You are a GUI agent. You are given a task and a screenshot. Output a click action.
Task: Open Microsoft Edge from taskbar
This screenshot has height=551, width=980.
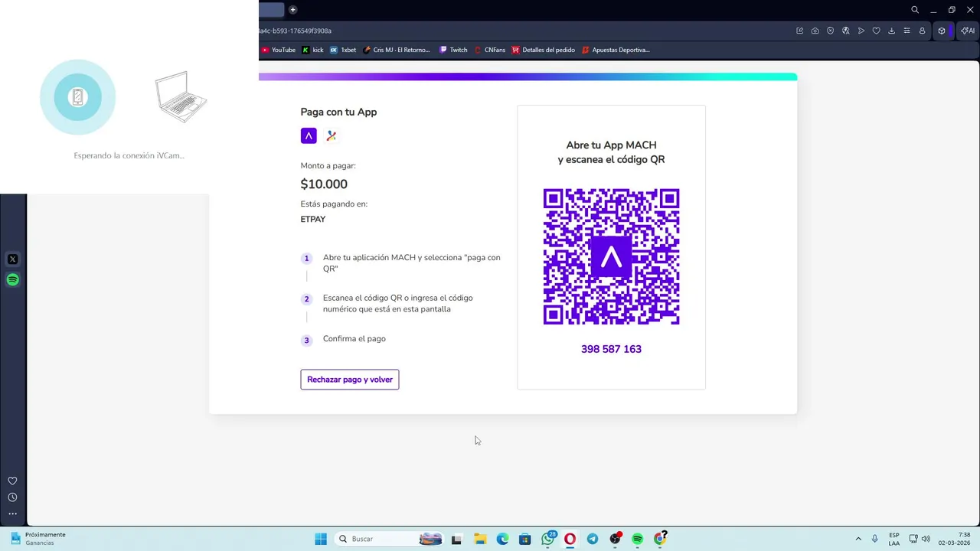(x=502, y=539)
